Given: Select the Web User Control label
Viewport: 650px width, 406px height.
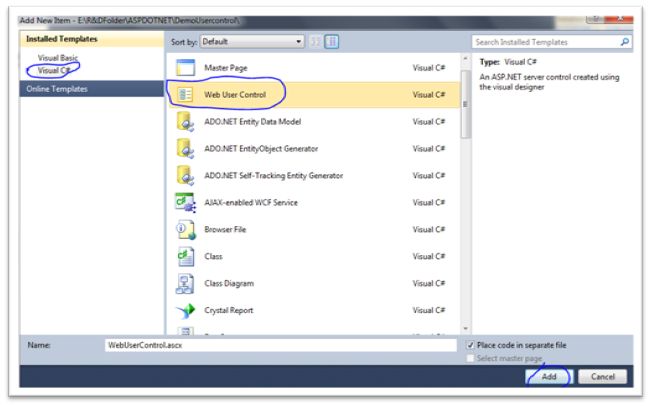Looking at the screenshot, I should [235, 95].
